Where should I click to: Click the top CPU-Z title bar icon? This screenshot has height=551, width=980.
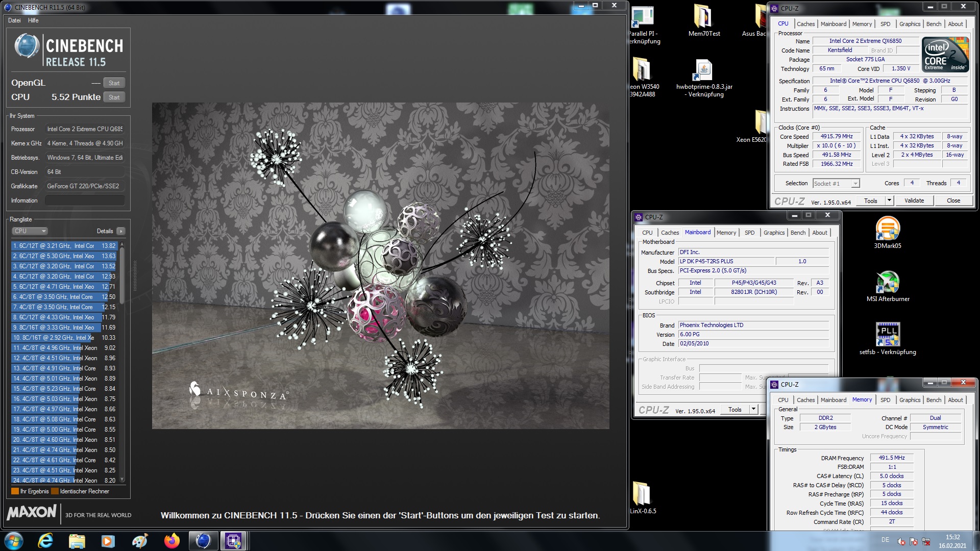[774, 8]
